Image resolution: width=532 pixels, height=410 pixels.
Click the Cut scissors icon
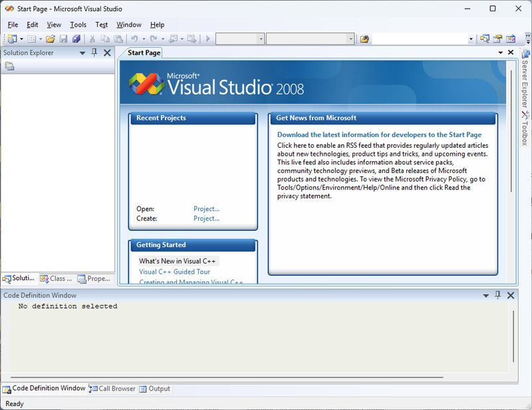click(x=92, y=39)
